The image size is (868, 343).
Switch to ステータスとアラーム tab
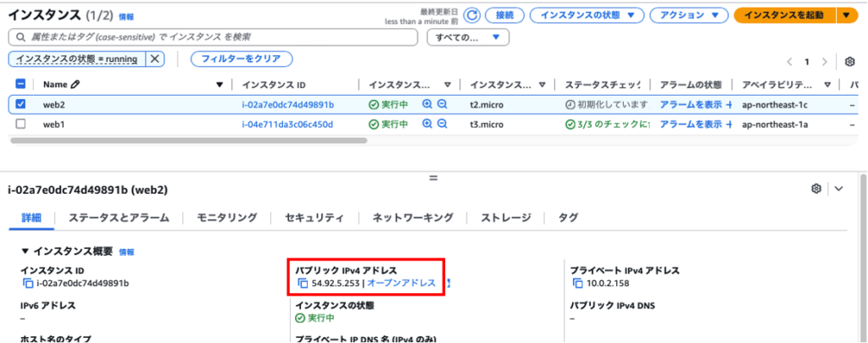click(x=119, y=218)
